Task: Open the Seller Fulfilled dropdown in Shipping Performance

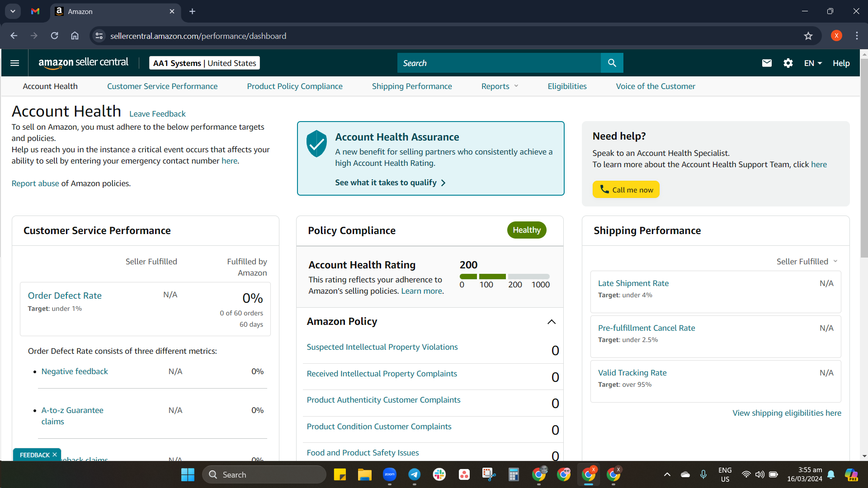Action: point(807,261)
